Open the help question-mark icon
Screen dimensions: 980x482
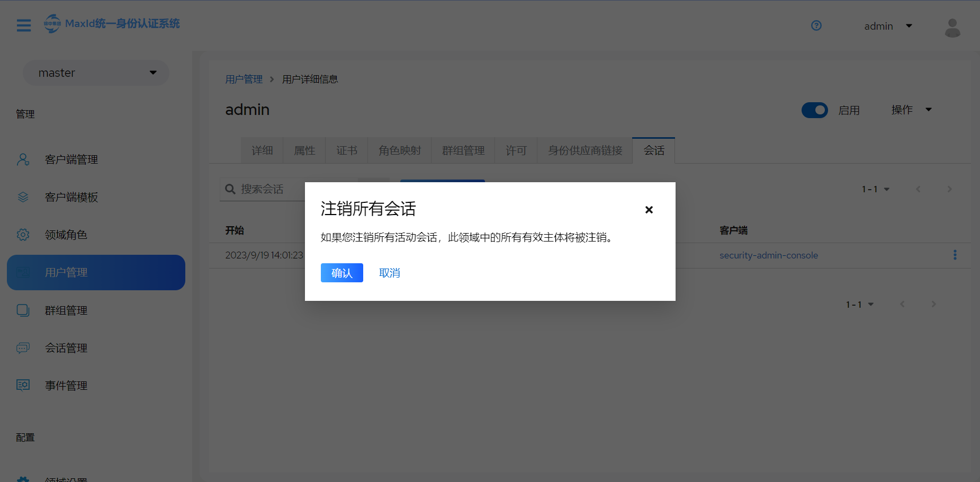pos(816,25)
